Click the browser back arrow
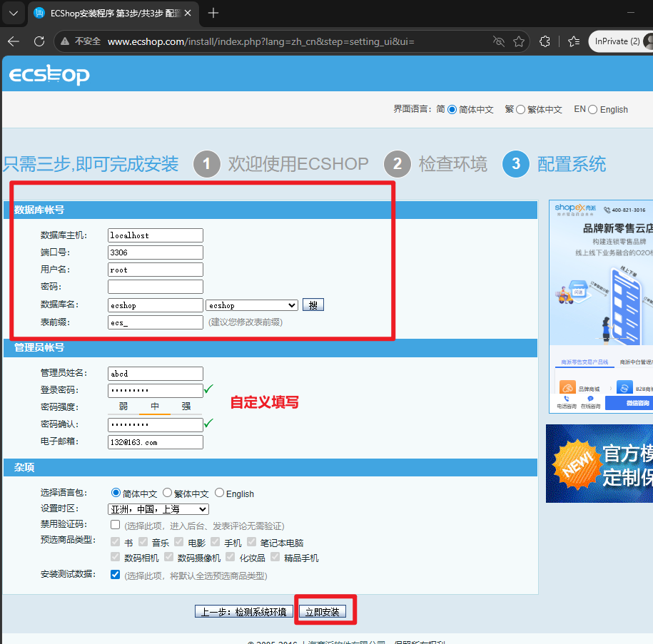Screen dimensions: 653x644 [x=14, y=41]
